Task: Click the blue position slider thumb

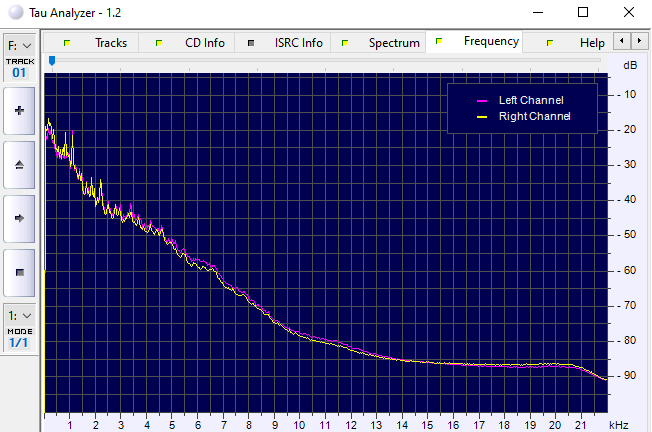Action: [x=52, y=61]
